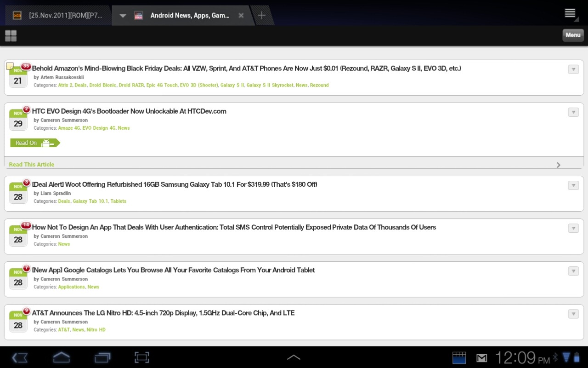Screen dimensions: 588x368
Task: Open the AT&T Announces LG Nitro HD headline
Action: pos(163,313)
